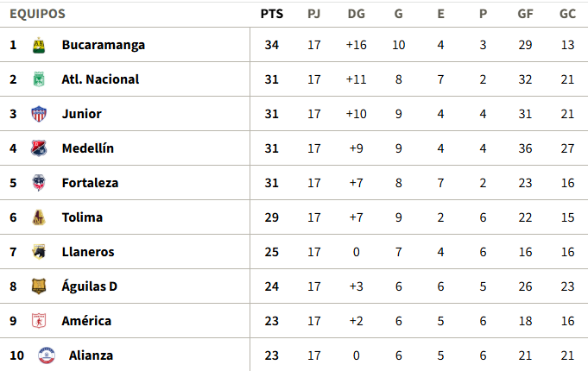Viewport: 588px width, 371px height.
Task: Click the Tolima team crest icon
Action: [x=38, y=217]
